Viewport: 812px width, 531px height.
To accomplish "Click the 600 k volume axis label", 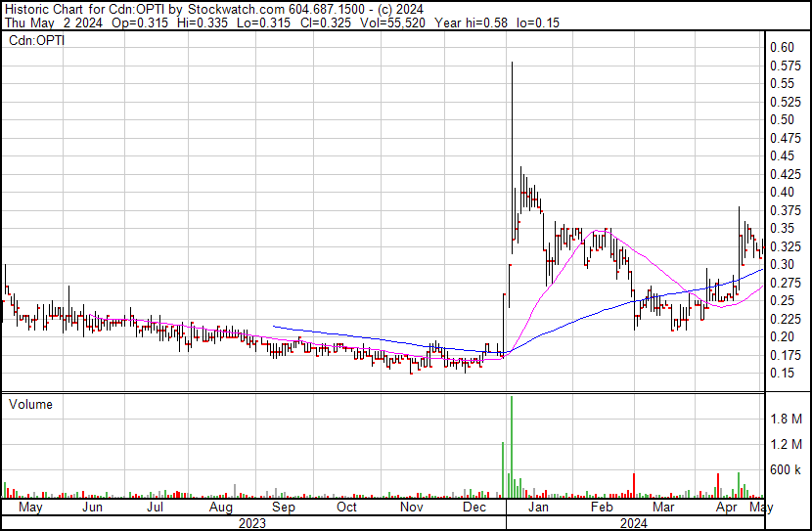I will tap(786, 469).
